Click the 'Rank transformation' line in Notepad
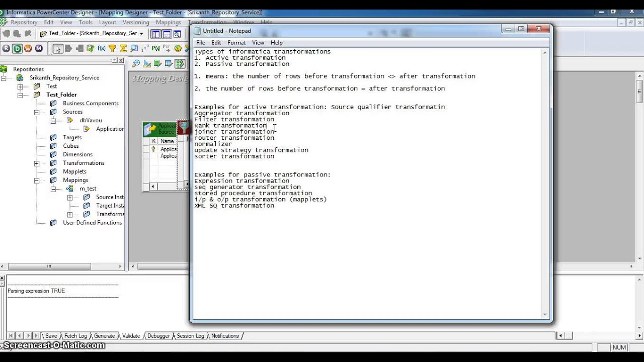 tap(230, 126)
